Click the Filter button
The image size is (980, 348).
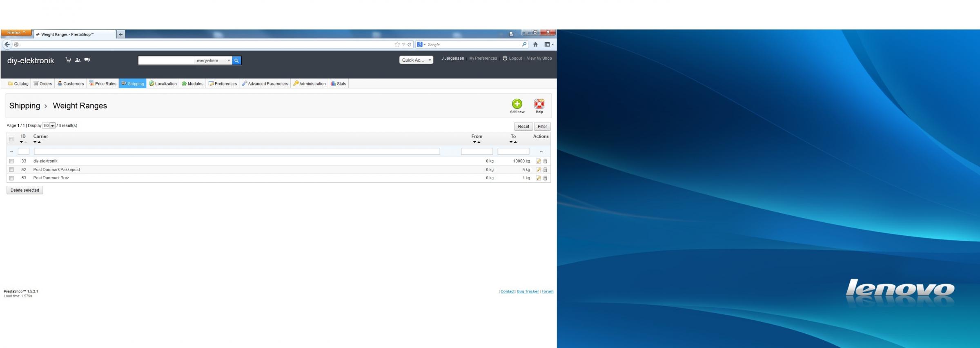click(x=542, y=127)
